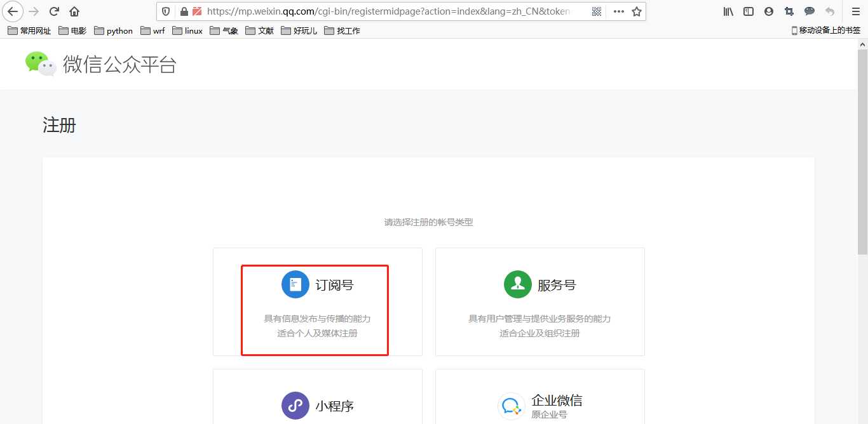Open the chat bubble toolbar icon
This screenshot has width=868, height=424.
tap(810, 11)
